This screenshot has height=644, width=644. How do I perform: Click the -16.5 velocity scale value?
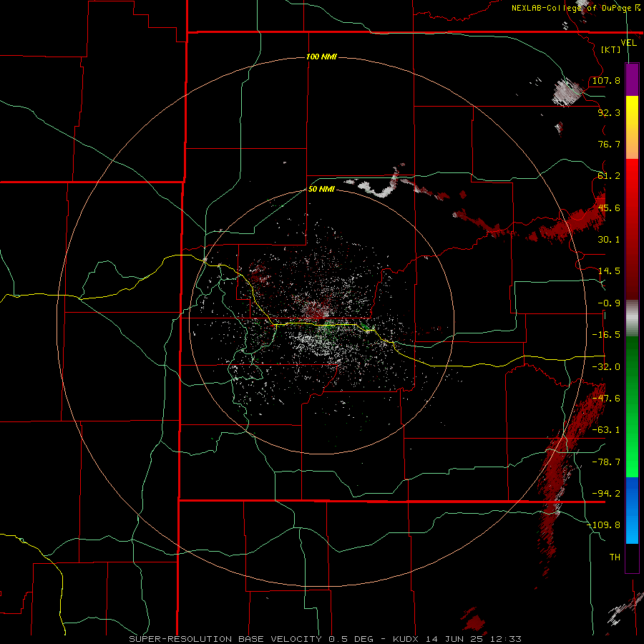point(606,335)
